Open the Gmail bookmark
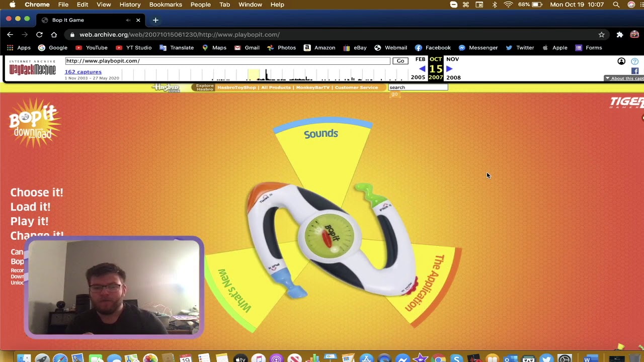This screenshot has width=644, height=362. (247, 48)
